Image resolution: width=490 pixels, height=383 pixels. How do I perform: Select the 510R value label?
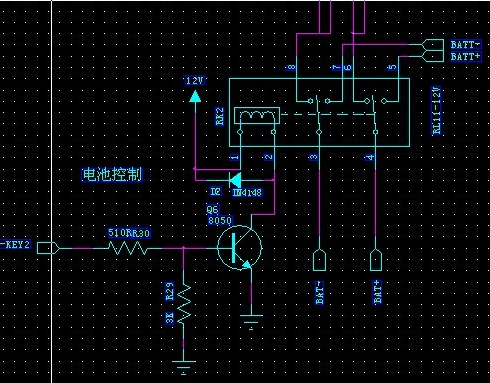118,233
